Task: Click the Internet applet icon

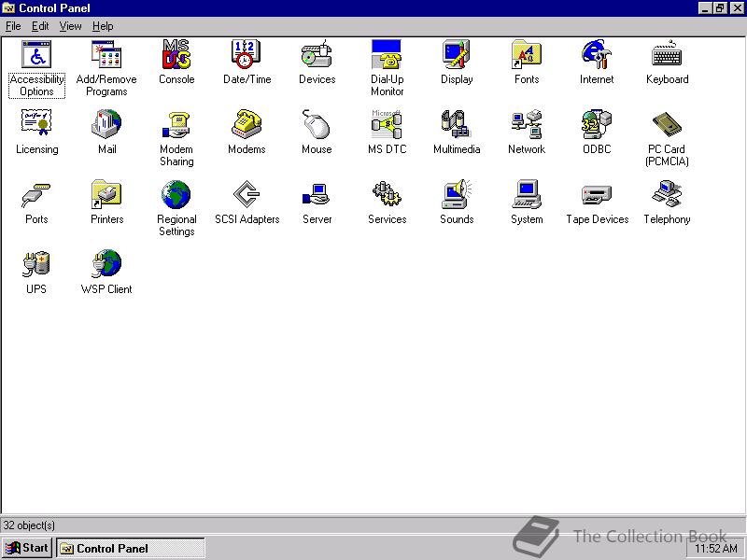Action: 597,54
